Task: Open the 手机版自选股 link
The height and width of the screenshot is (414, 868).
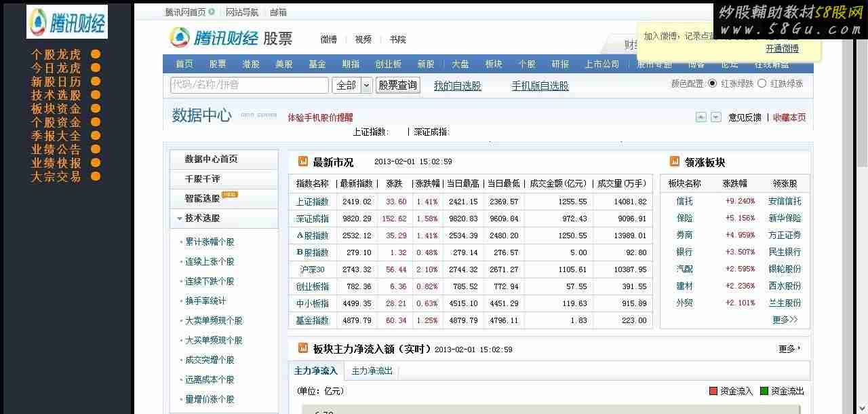Action: point(540,86)
